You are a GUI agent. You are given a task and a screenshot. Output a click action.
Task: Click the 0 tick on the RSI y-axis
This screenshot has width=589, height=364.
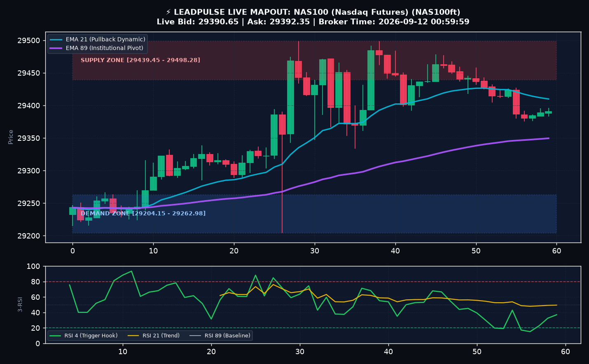[38, 343]
